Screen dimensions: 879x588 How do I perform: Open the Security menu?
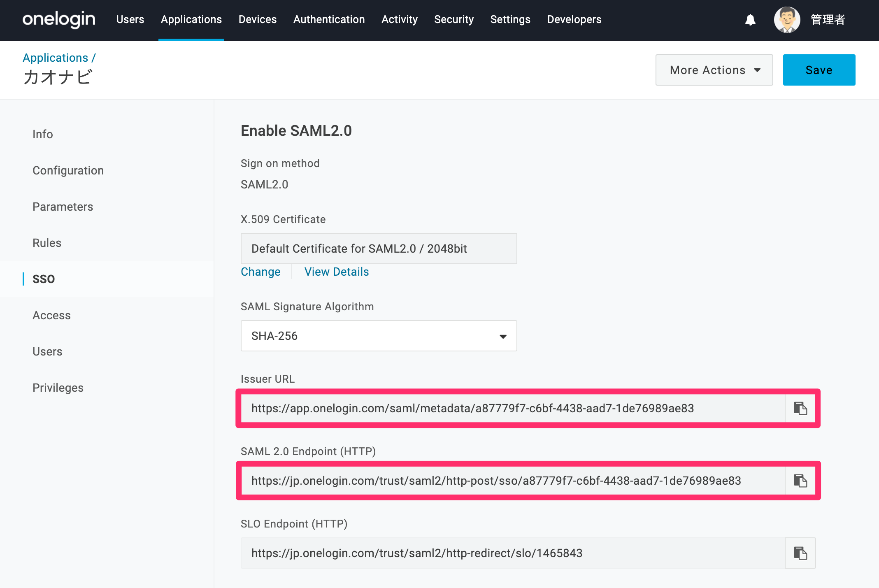pyautogui.click(x=454, y=19)
